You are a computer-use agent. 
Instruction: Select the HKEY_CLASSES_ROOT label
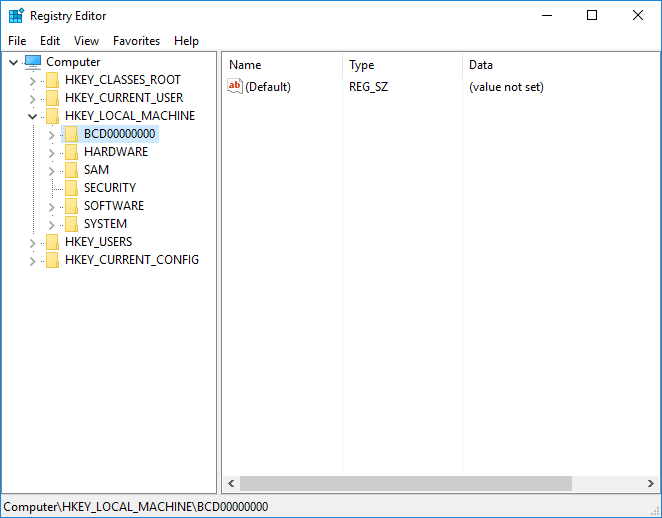tap(123, 80)
